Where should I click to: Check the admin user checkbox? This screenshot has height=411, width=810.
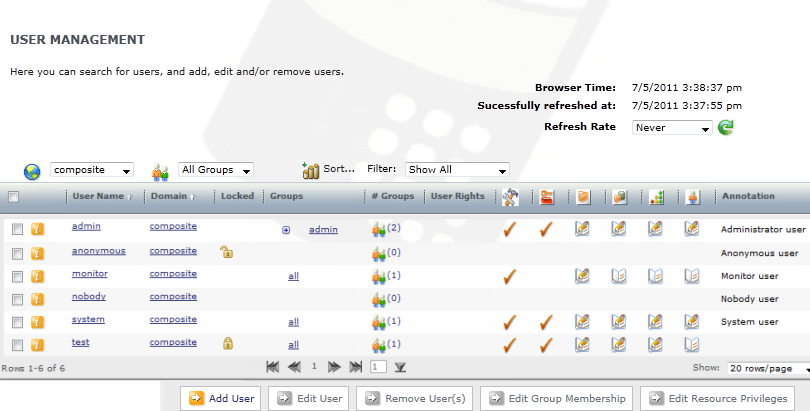coord(18,229)
